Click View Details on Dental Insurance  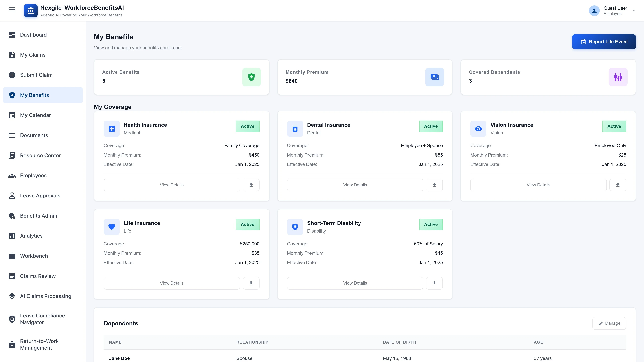click(355, 185)
